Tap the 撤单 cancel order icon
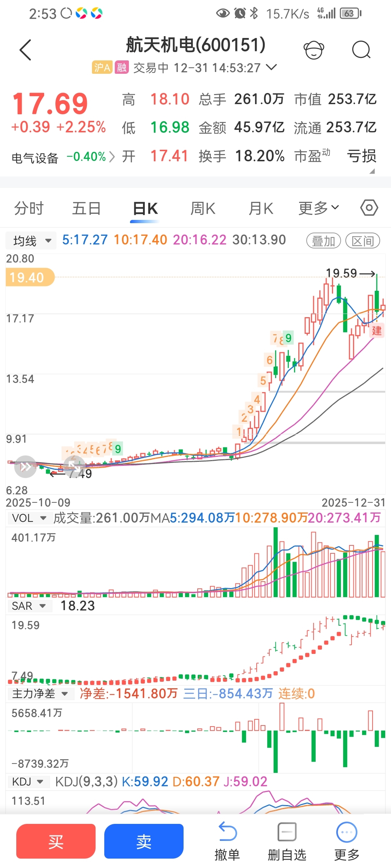The width and height of the screenshot is (391, 868). coord(227,833)
